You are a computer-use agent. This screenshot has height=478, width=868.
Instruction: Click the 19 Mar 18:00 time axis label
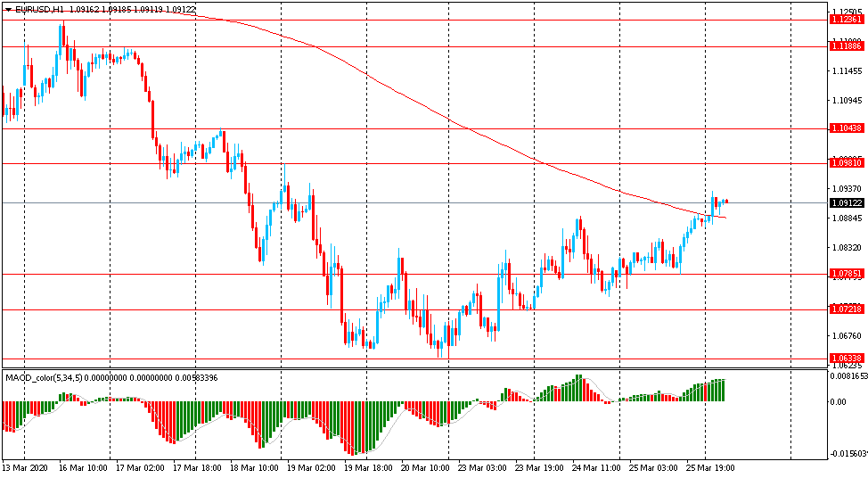tap(368, 468)
